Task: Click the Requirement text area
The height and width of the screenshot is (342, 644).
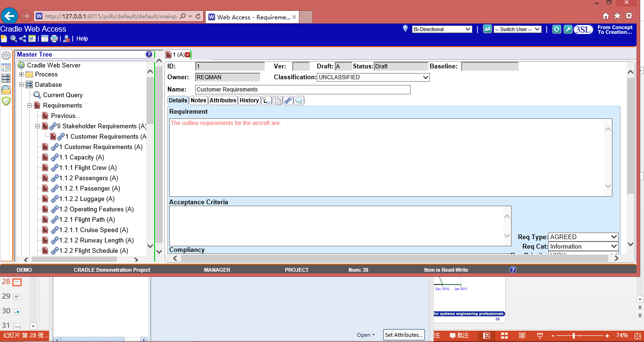Action: (391, 158)
